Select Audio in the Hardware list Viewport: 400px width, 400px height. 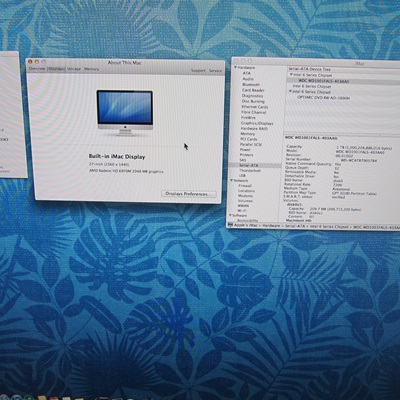pyautogui.click(x=248, y=79)
